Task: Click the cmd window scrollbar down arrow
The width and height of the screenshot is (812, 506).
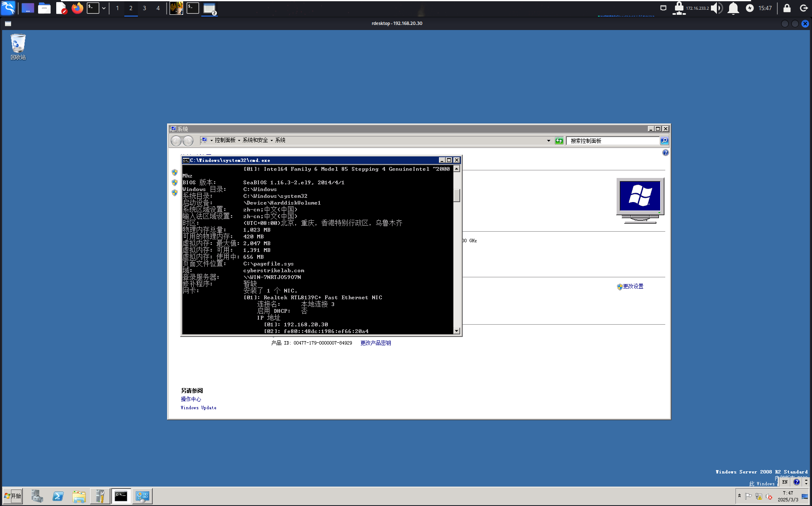Action: [457, 331]
